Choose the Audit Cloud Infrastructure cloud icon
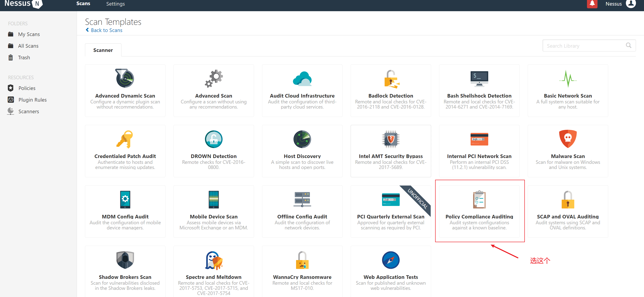 (302, 79)
